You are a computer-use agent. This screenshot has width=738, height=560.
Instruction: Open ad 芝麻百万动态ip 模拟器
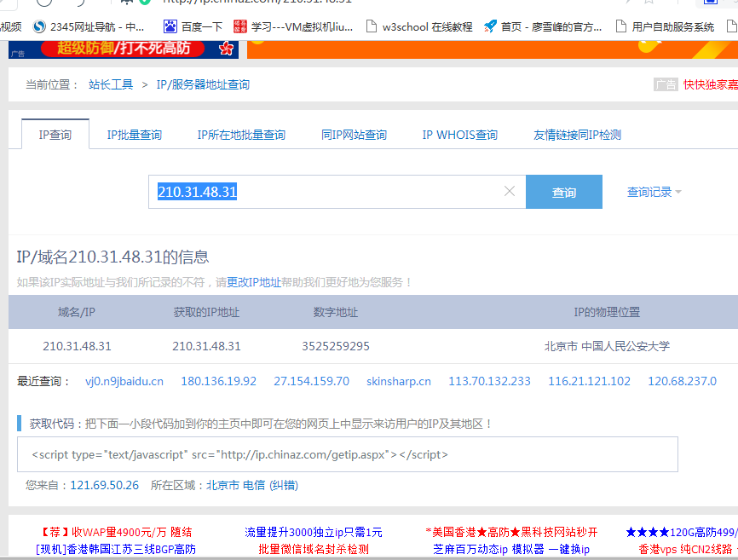tap(511, 549)
